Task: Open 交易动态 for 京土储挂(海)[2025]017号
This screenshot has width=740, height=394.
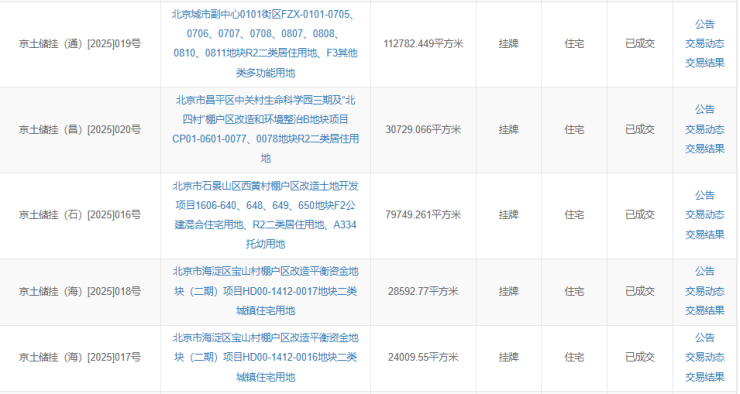Action: tap(705, 357)
